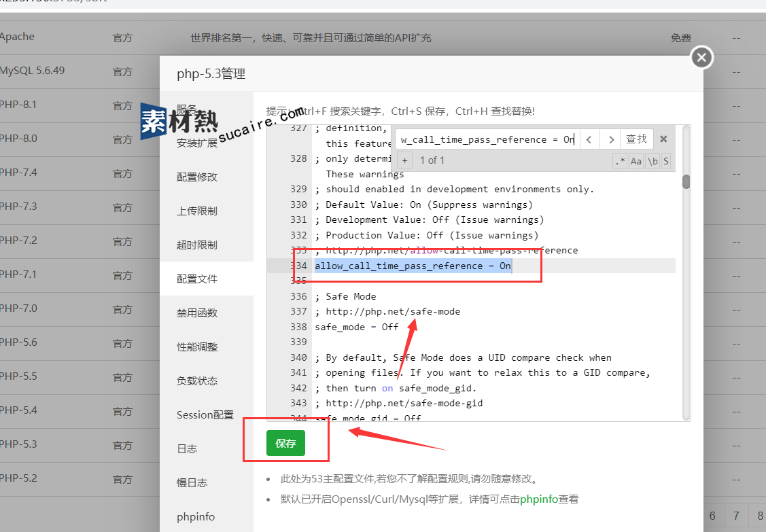Click the '; Safe Mode' comment line
The height and width of the screenshot is (532, 766).
click(345, 296)
